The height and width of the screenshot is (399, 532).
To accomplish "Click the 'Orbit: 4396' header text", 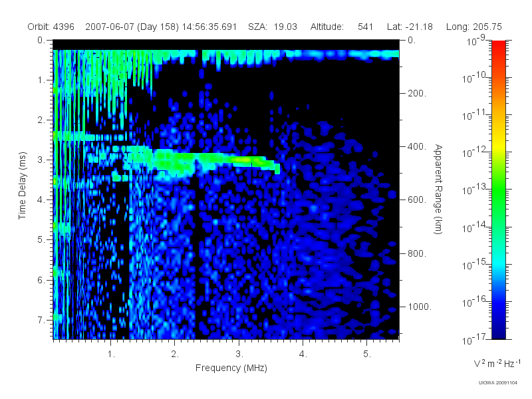I will 51,27.
